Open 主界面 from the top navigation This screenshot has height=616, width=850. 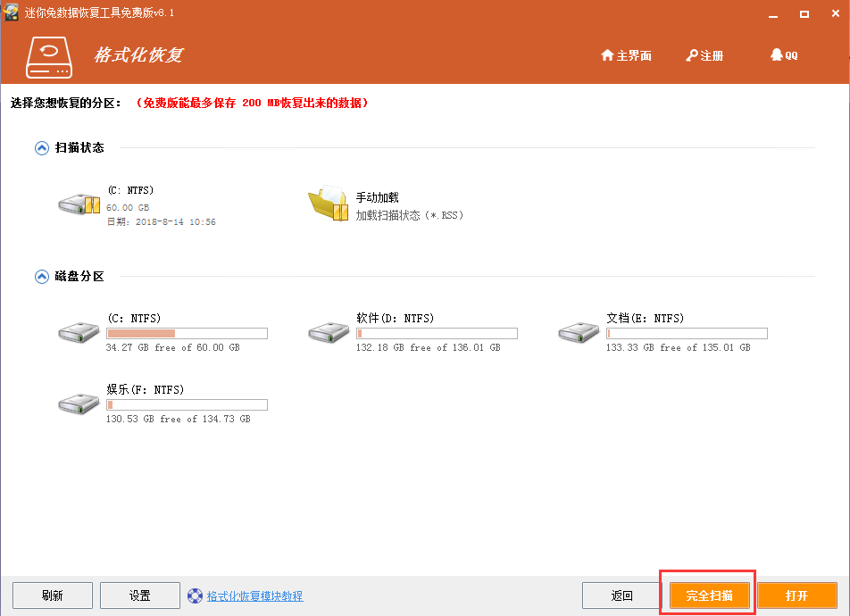625,54
